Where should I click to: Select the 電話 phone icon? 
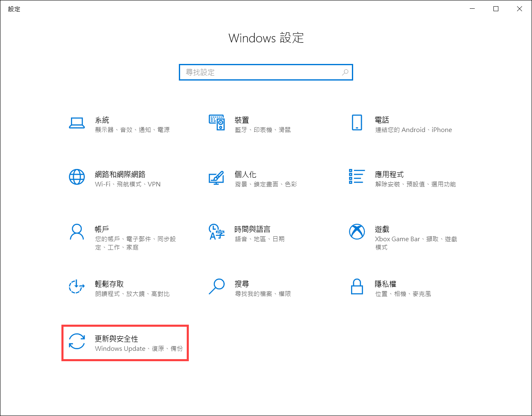356,123
